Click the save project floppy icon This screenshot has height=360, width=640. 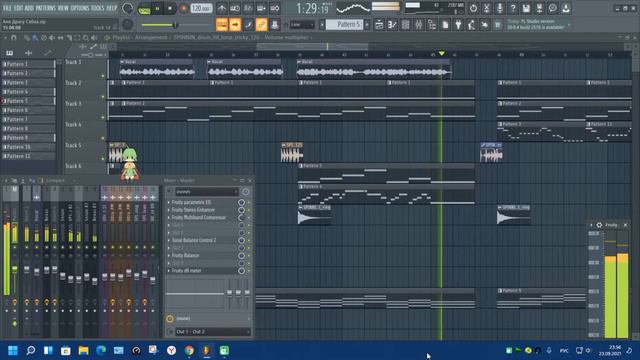point(526,8)
